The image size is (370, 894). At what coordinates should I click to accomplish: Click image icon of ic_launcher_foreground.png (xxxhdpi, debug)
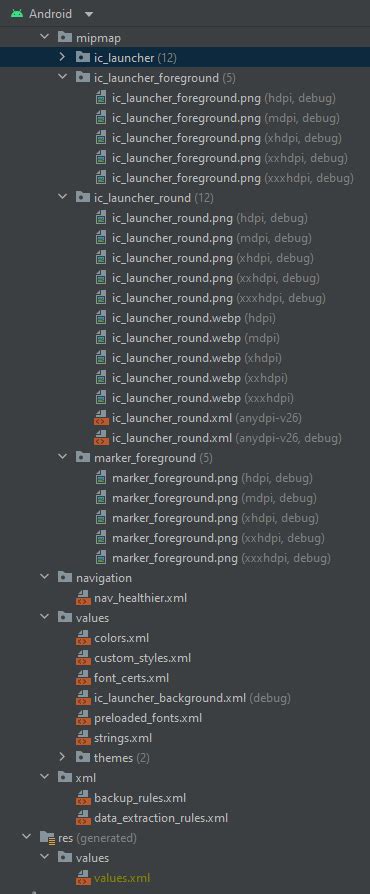(x=101, y=178)
